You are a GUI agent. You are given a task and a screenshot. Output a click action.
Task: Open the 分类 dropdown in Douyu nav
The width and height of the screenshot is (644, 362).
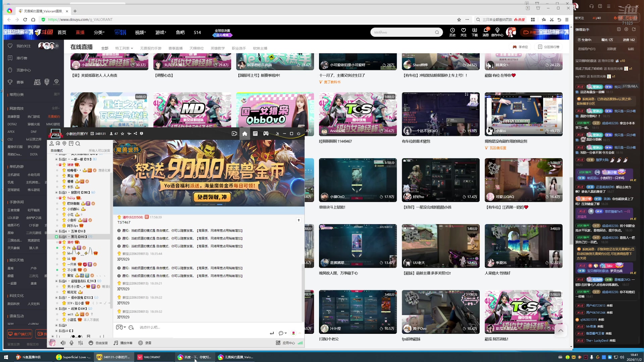(99, 33)
